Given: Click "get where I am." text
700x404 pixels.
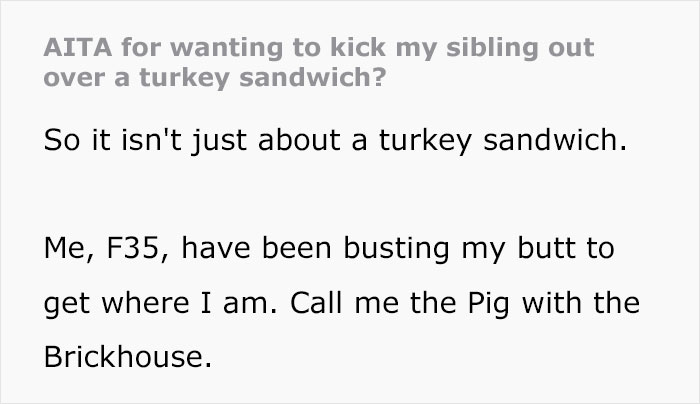Looking at the screenshot, I should tap(160, 304).
